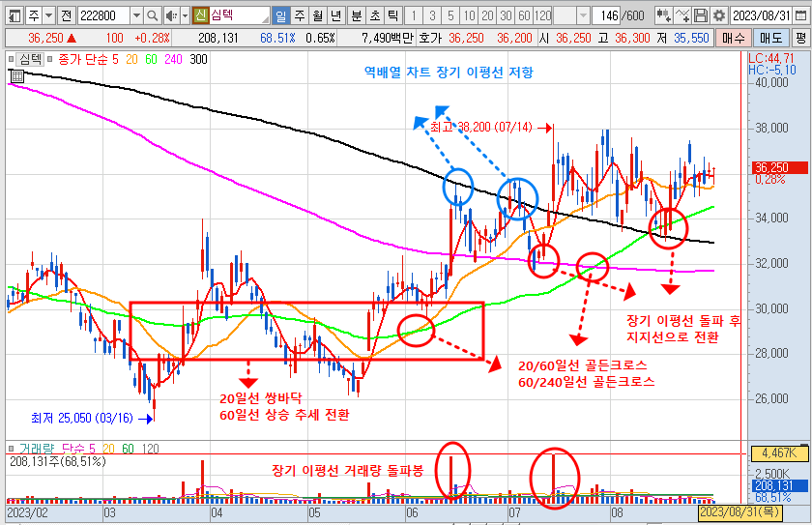Viewport: 812px width, 525px height.
Task: Open the calendar date picker icon
Action: coord(800,16)
